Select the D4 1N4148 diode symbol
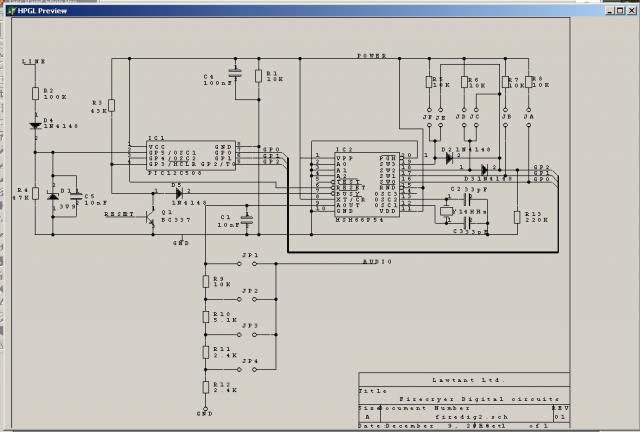Image resolution: width=640 pixels, height=432 pixels. point(36,125)
